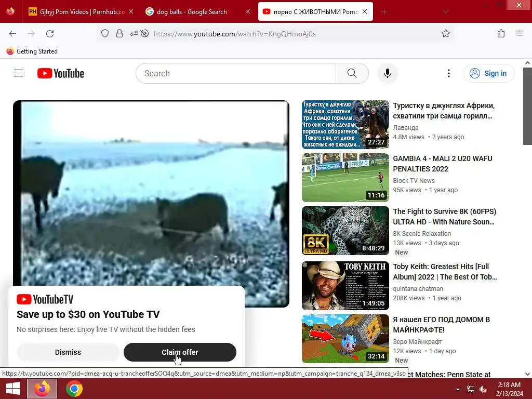Click title 'Toby Keith: Greatest Hits'
Image resolution: width=532 pixels, height=399 pixels.
pos(445,271)
